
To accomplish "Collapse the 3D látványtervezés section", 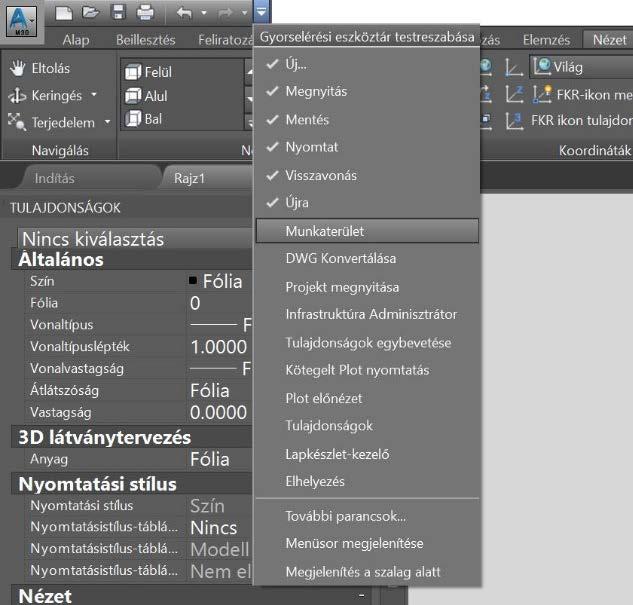I will coord(132,438).
